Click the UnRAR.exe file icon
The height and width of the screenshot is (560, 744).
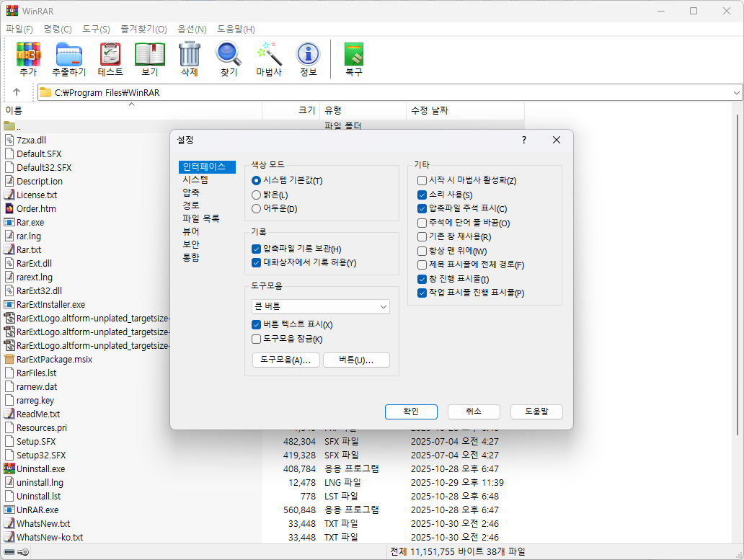(9, 510)
